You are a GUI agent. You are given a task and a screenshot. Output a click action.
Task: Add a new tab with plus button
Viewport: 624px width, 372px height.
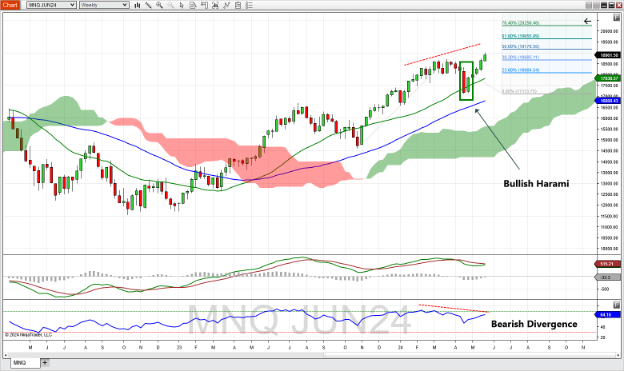45,362
